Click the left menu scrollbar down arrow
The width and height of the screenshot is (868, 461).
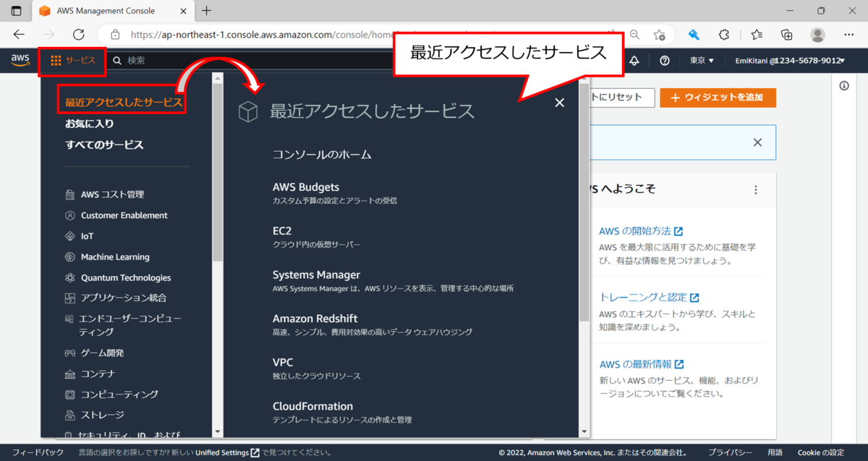pos(218,431)
